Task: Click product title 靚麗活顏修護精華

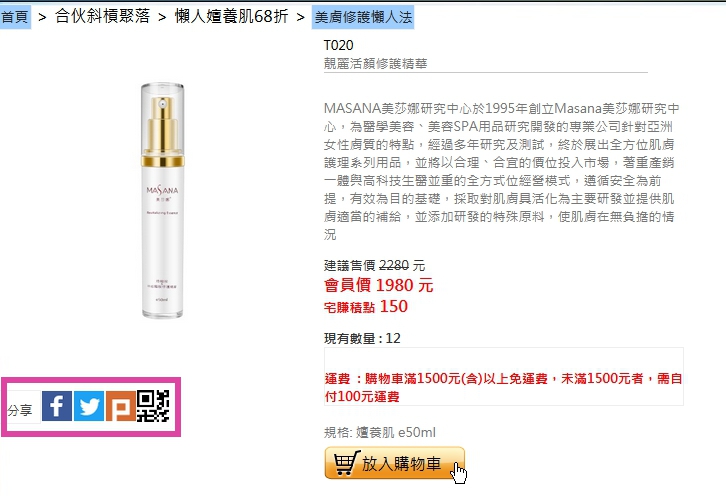Action: (x=376, y=63)
